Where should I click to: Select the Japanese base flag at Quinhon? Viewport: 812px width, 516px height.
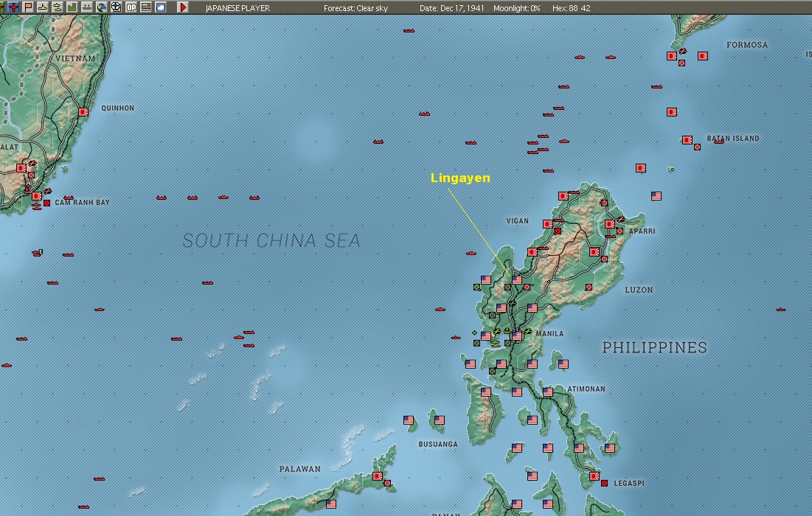click(x=83, y=112)
